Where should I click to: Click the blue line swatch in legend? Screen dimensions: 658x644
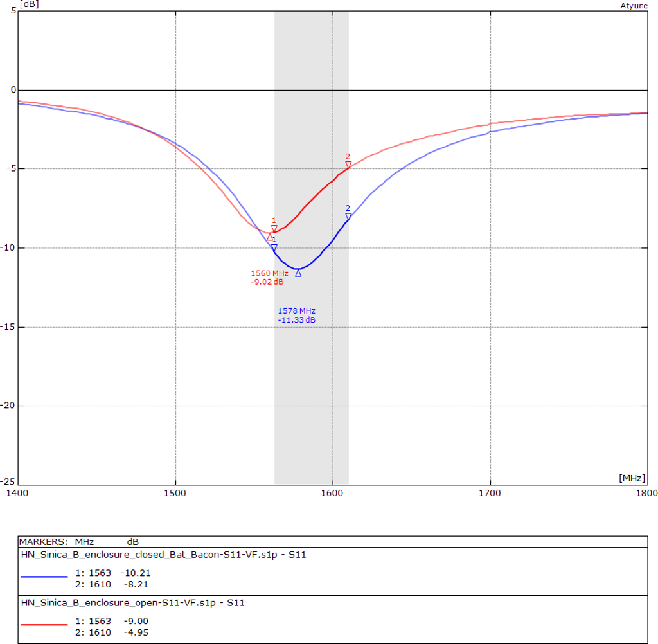(44, 577)
